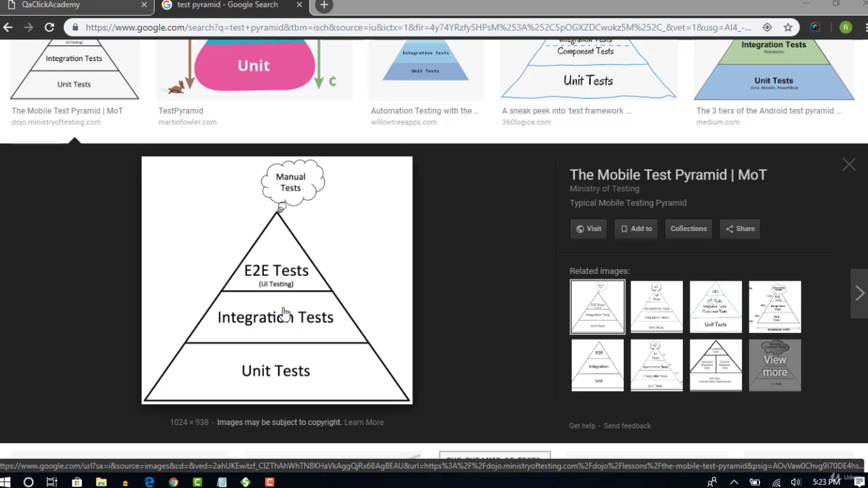Close the test pyramid Google Search tab

(x=300, y=5)
